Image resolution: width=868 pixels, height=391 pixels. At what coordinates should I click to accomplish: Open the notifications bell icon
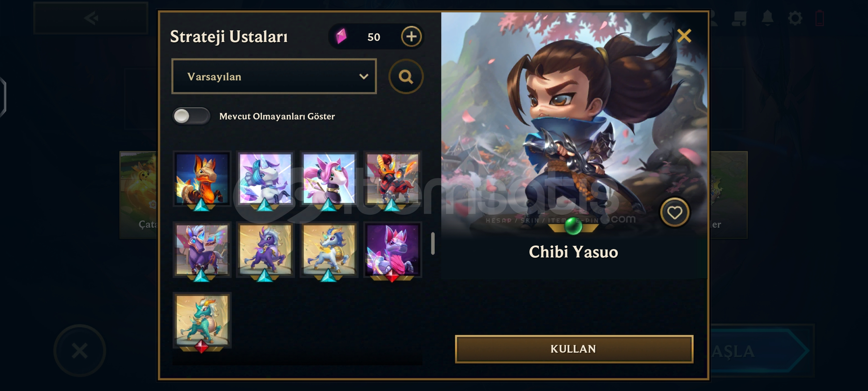(767, 18)
